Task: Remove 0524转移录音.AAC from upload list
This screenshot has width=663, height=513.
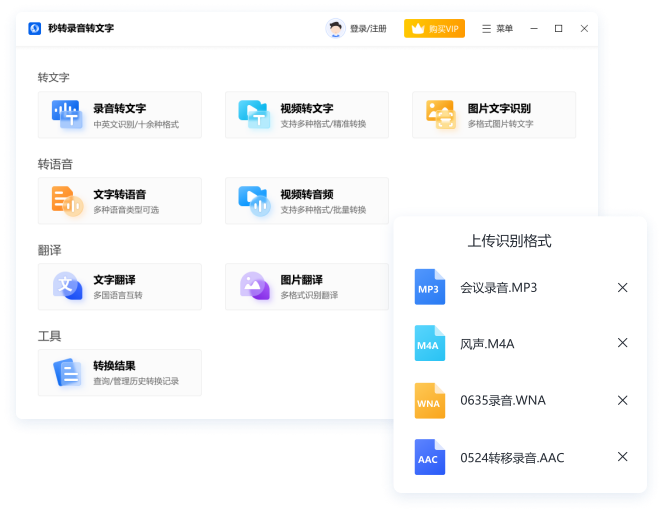Action: click(622, 457)
